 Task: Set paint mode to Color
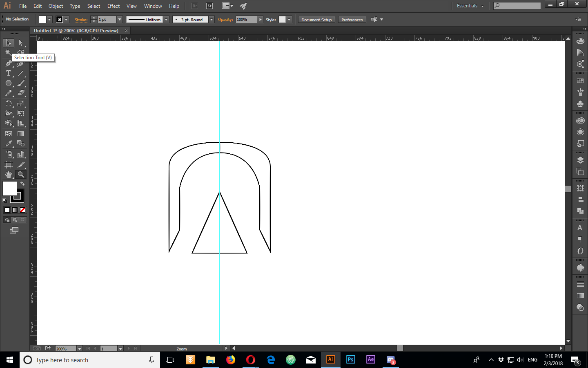click(7, 210)
